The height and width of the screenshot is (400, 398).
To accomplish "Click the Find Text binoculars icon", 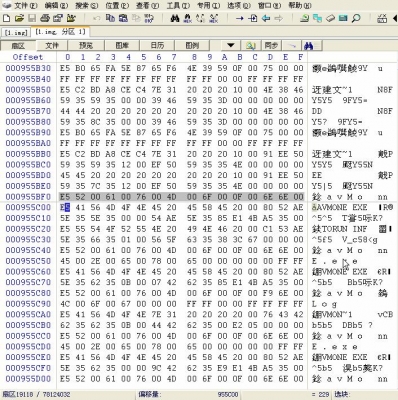I will pyautogui.click(x=175, y=18).
